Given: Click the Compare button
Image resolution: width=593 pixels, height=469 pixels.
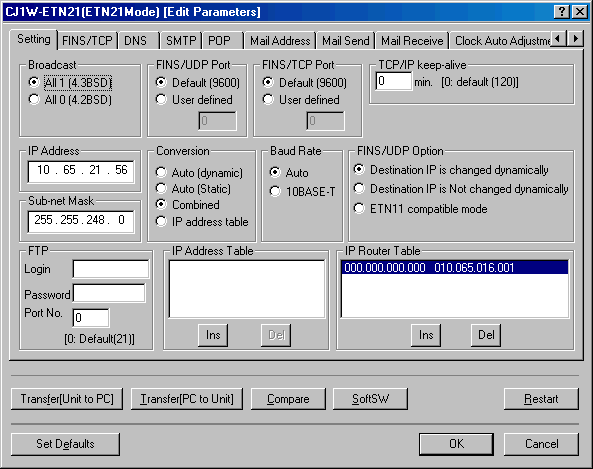Looking at the screenshot, I should pos(288,399).
